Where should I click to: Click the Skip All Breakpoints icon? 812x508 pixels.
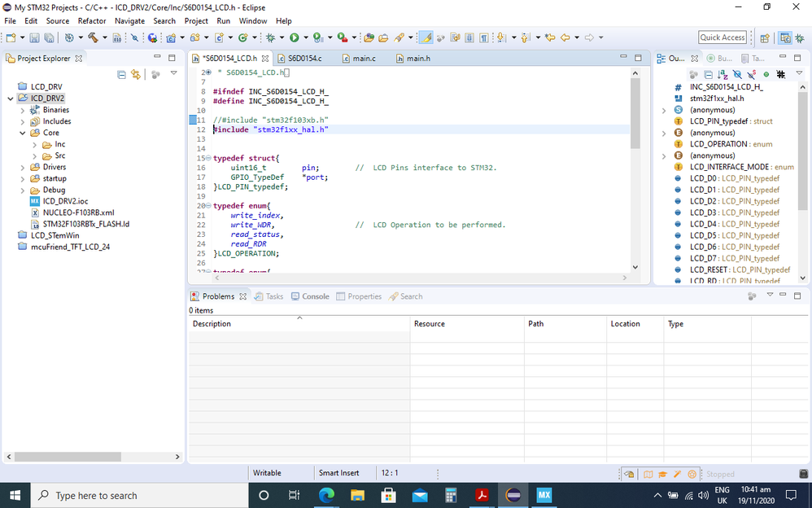pos(134,37)
